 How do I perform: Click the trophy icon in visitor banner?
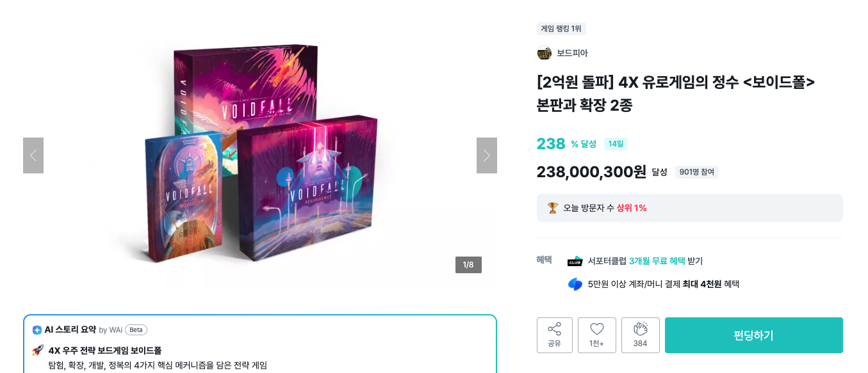coord(553,208)
